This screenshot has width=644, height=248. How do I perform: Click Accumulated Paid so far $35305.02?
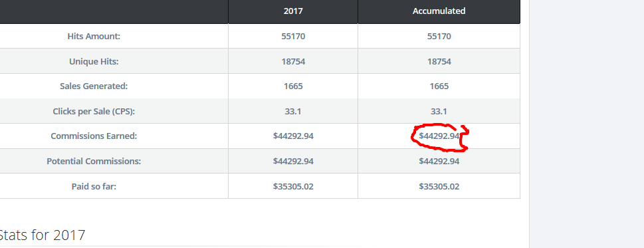pyautogui.click(x=439, y=186)
